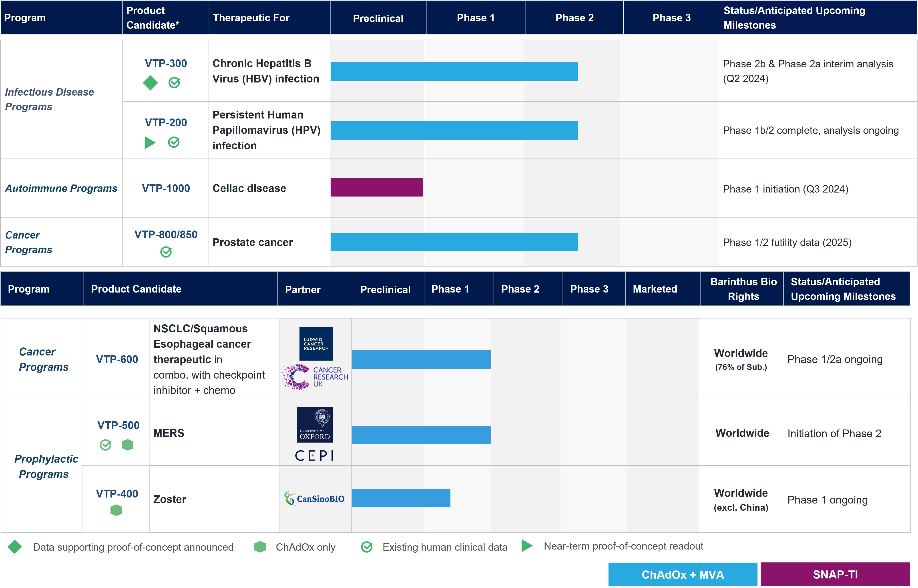Click the Barinthus Bio Rights column header
The width and height of the screenshot is (918, 588).
pyautogui.click(x=743, y=289)
